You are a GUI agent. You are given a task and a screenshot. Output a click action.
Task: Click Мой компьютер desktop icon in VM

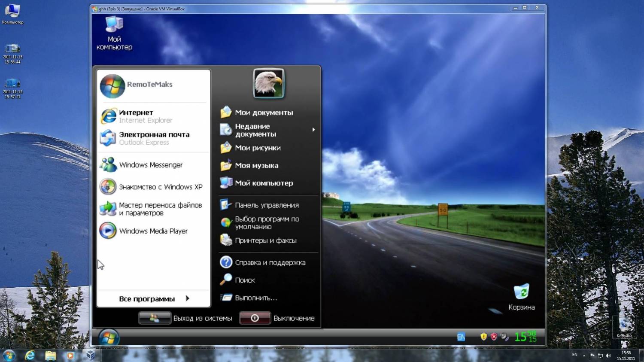click(114, 33)
